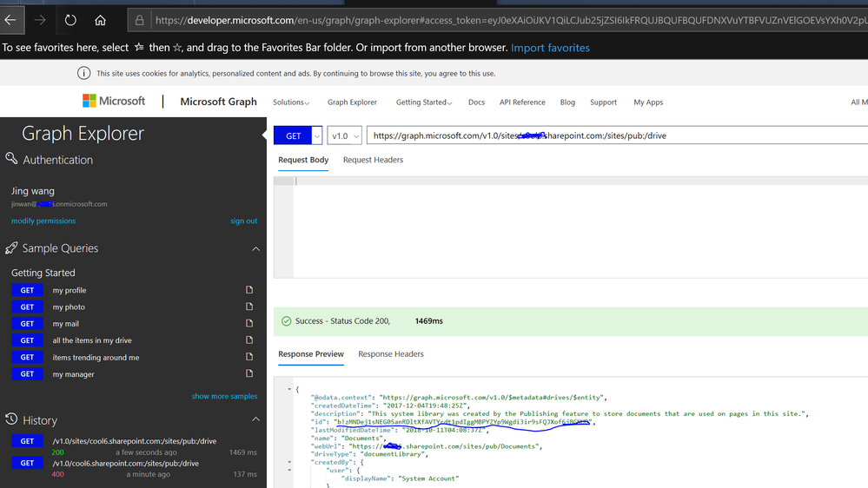Reload the page with the refresh icon
The height and width of the screenshot is (488, 868).
coord(70,21)
